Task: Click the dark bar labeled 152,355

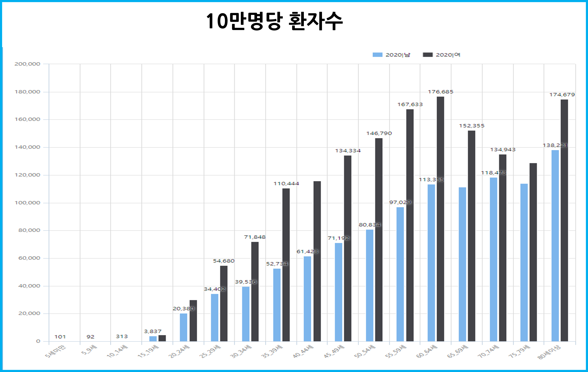Action: [471, 236]
